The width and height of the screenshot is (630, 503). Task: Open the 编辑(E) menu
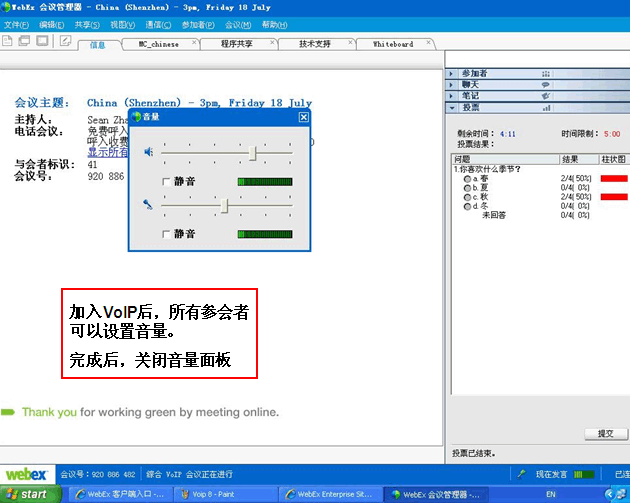[x=52, y=25]
